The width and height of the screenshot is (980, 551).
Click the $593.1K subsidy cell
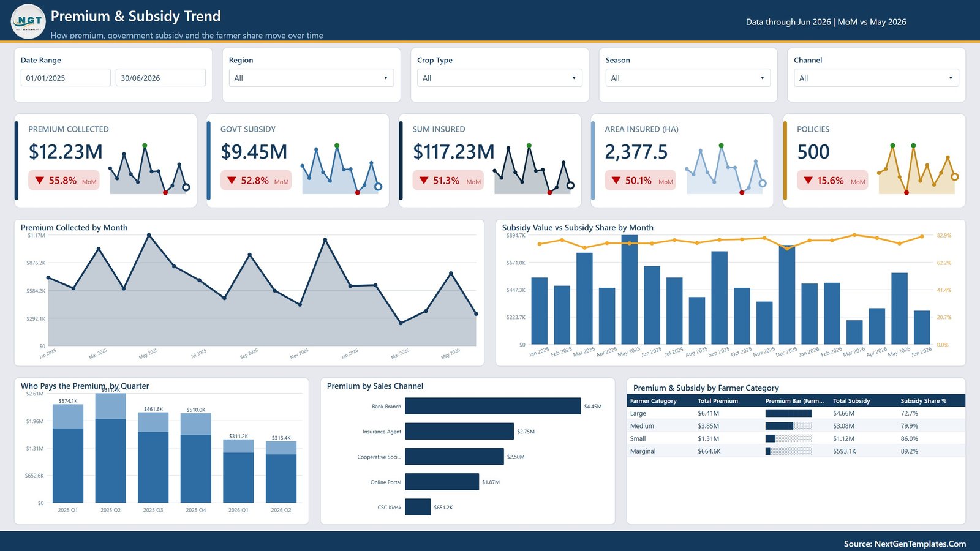[x=845, y=451]
